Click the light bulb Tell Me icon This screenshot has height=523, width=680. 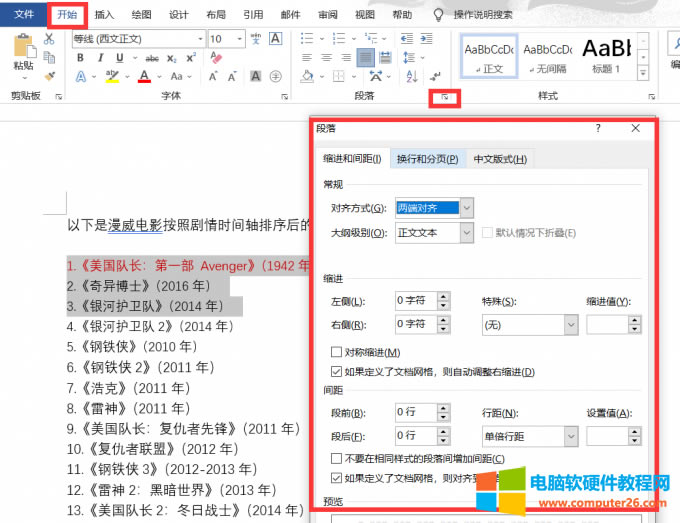click(438, 15)
